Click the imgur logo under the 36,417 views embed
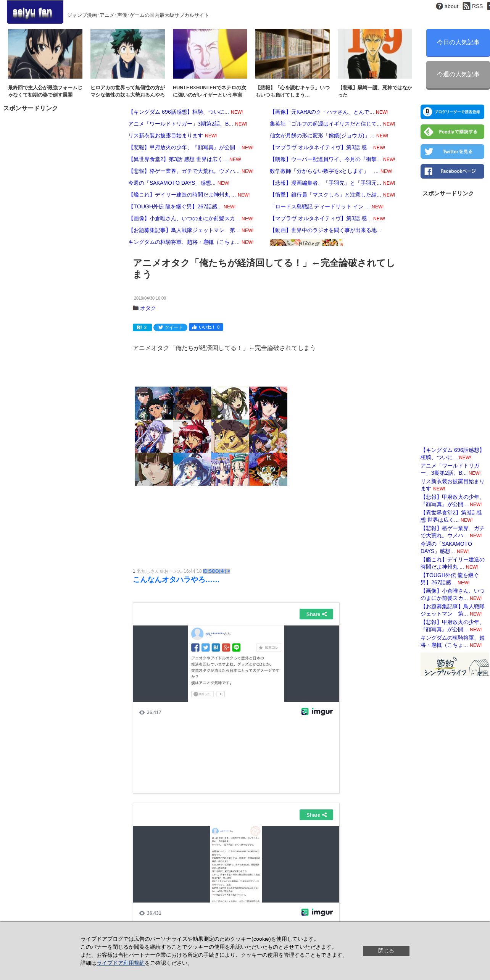 pyautogui.click(x=317, y=711)
